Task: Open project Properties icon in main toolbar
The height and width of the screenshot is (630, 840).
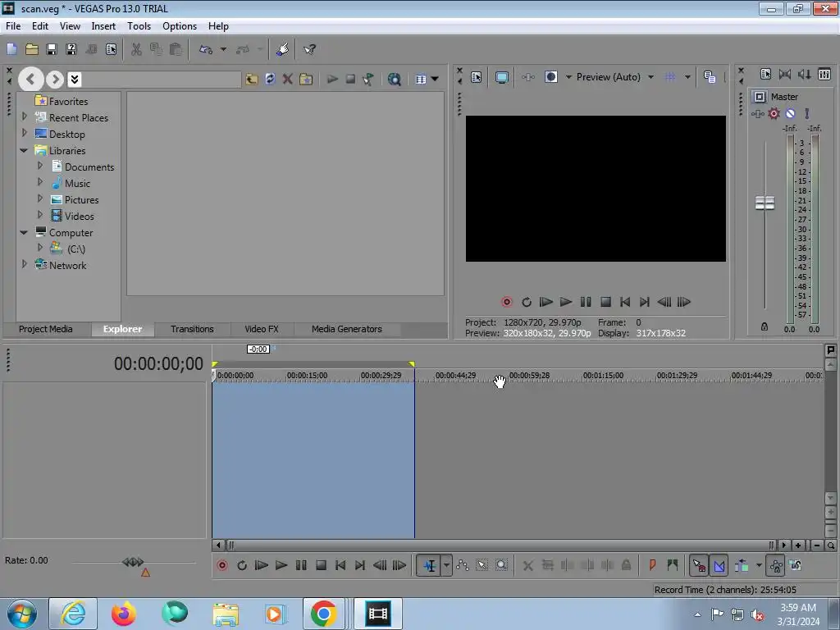Action: click(x=111, y=49)
